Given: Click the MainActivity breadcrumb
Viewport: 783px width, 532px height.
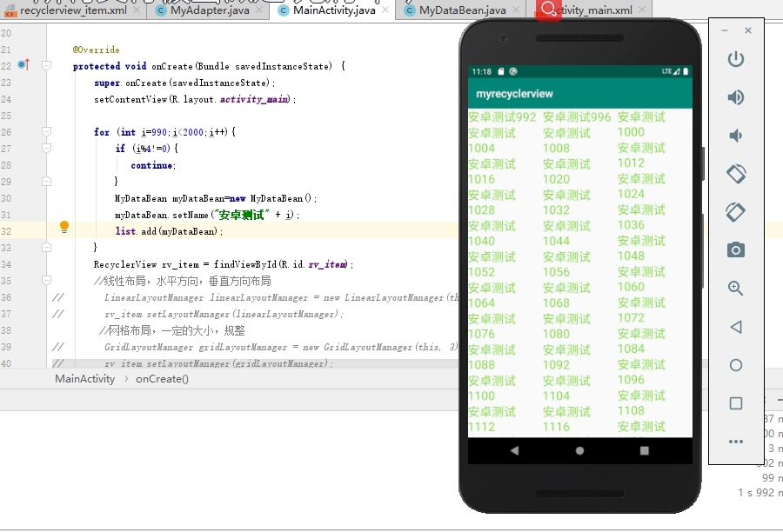Looking at the screenshot, I should pyautogui.click(x=84, y=379).
